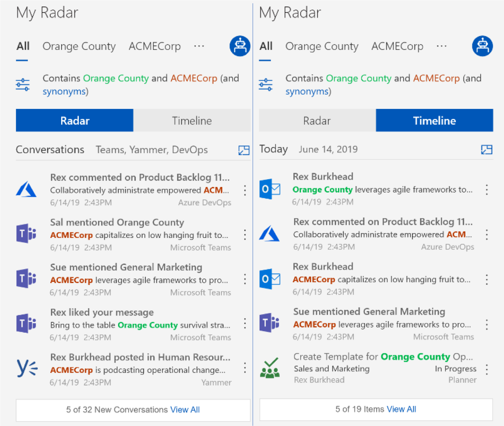Switch to Radar view in left panel
Screen dimensions: 504x426
pyautogui.click(x=75, y=121)
